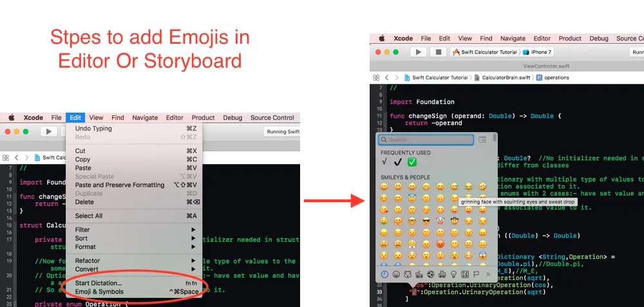Open related items grid icon, left window
The height and width of the screenshot is (307, 644).
click(6, 157)
